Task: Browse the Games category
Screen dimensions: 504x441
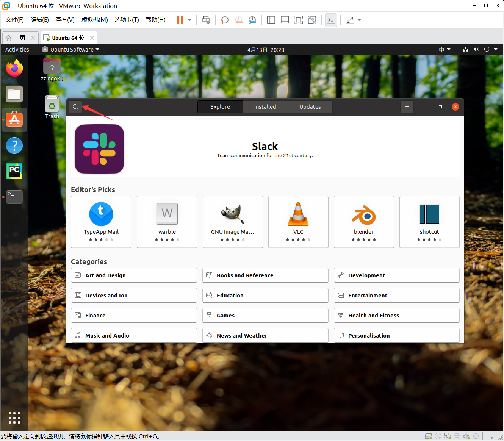Action: 265,316
